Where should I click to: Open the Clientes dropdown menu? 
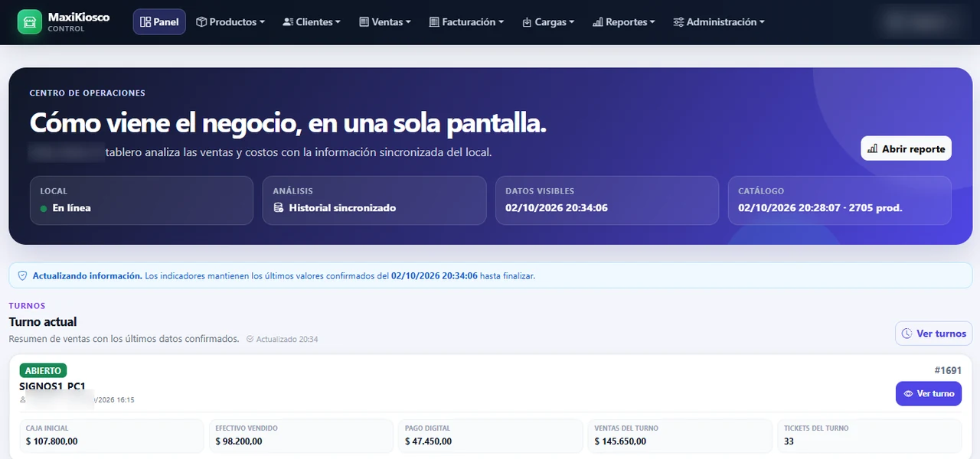(x=312, y=22)
